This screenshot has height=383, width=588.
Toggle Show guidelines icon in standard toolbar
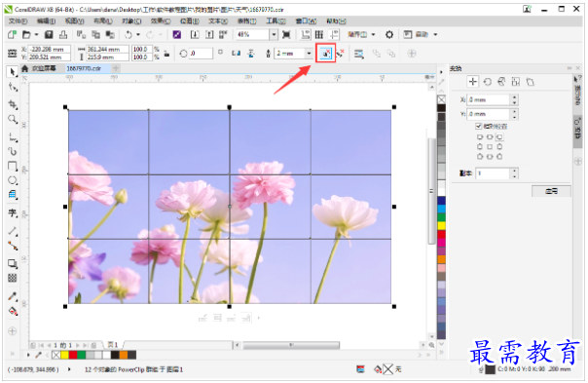click(x=333, y=34)
